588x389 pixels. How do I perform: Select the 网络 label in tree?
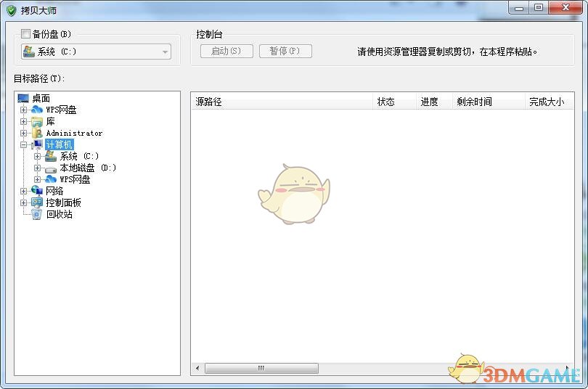(x=54, y=191)
